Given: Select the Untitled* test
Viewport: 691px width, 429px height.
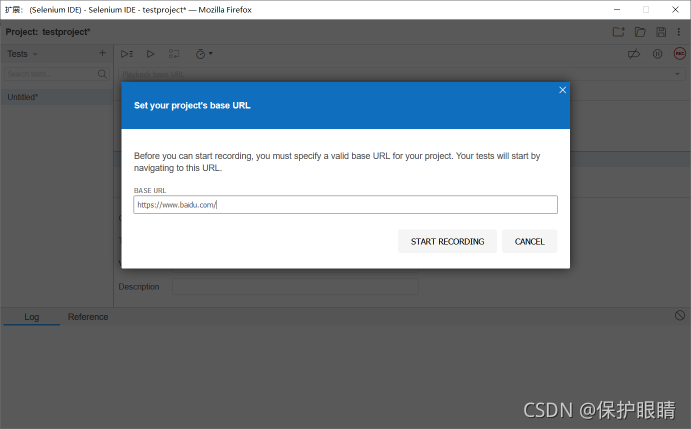Looking at the screenshot, I should pyautogui.click(x=57, y=97).
